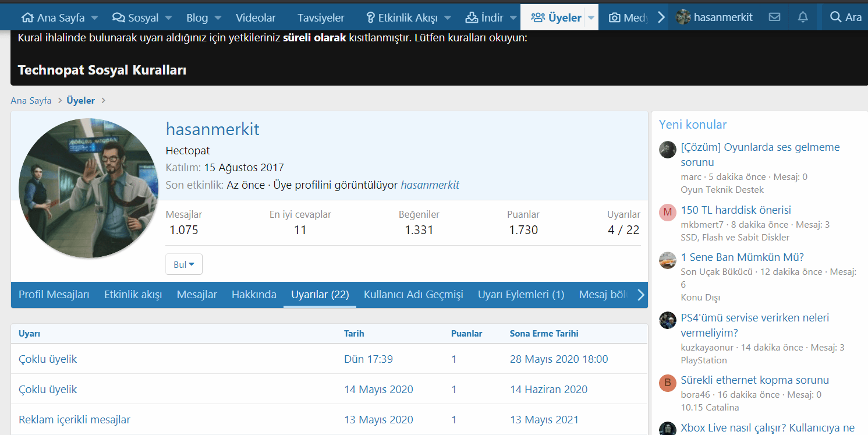Open Çoklu üyelik warning dated 14 Mayıs 2020
This screenshot has width=868, height=435.
48,390
